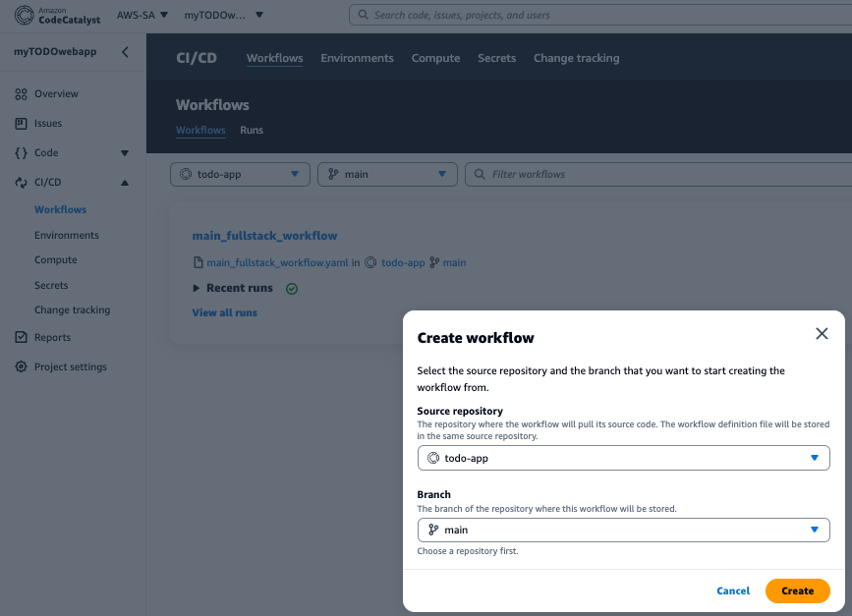This screenshot has width=852, height=616.
Task: Switch to the Change tracking top tab
Action: [576, 58]
